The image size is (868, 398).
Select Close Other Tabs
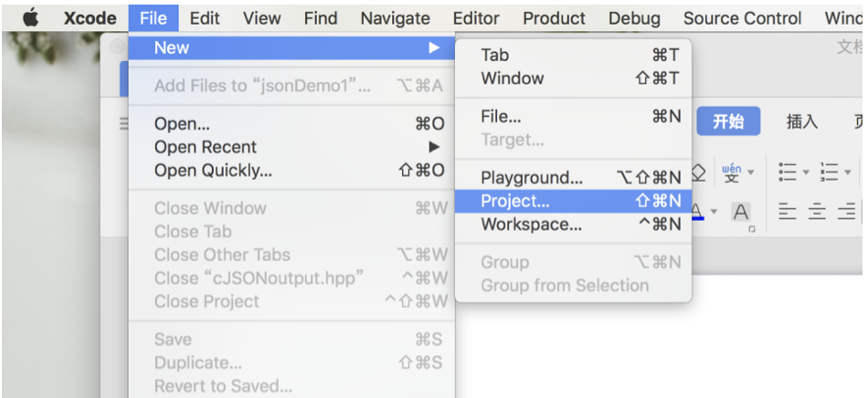[x=291, y=255]
